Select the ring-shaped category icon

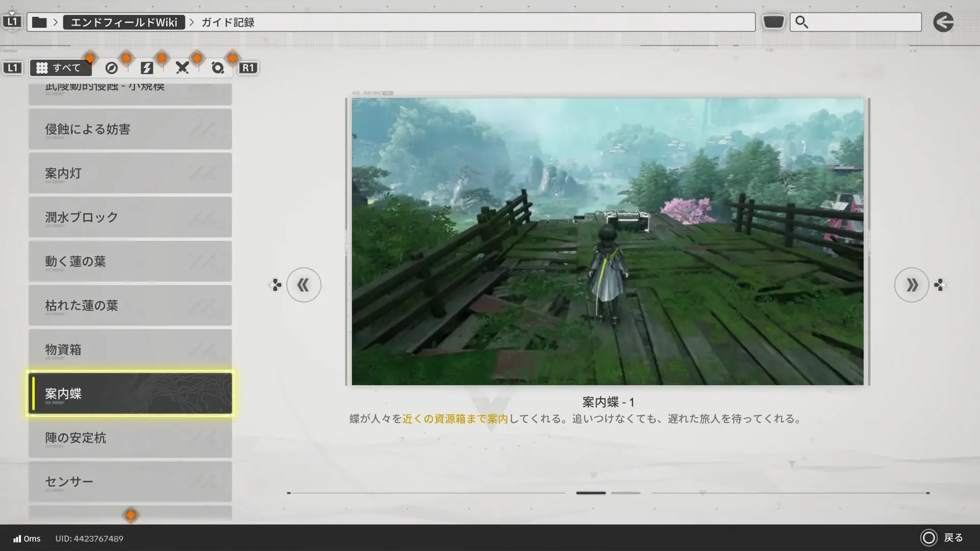pos(218,68)
